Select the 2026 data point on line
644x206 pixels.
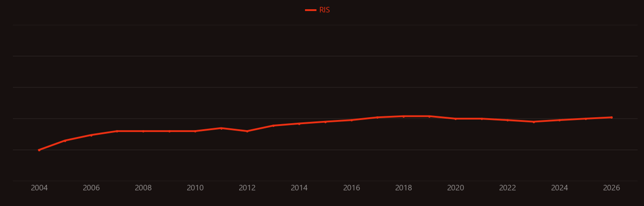click(x=611, y=117)
